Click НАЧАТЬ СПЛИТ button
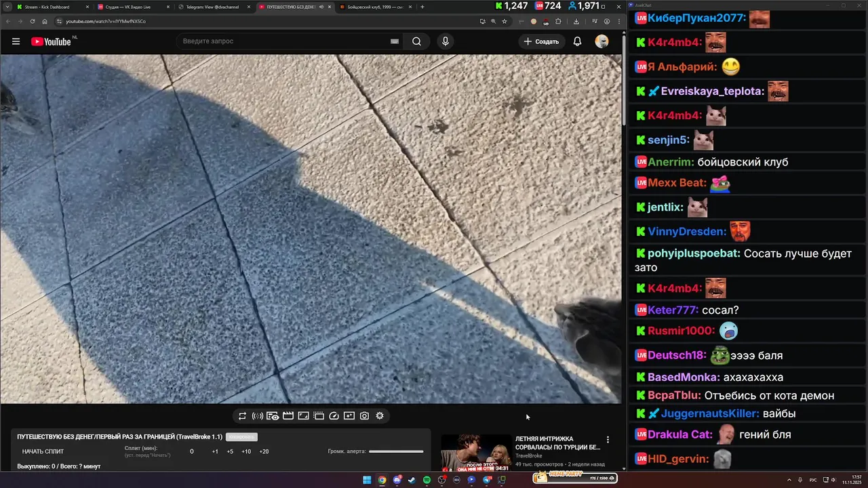Screen dimensions: 868x488 point(43,451)
